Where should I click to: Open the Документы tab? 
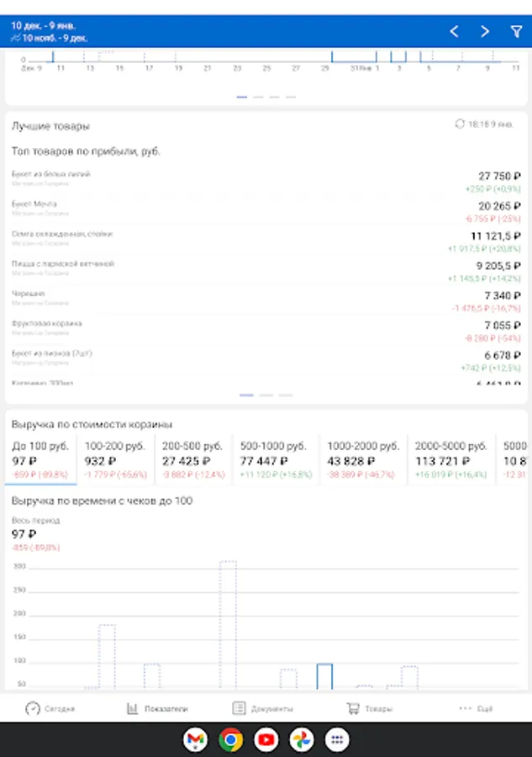[x=263, y=708]
